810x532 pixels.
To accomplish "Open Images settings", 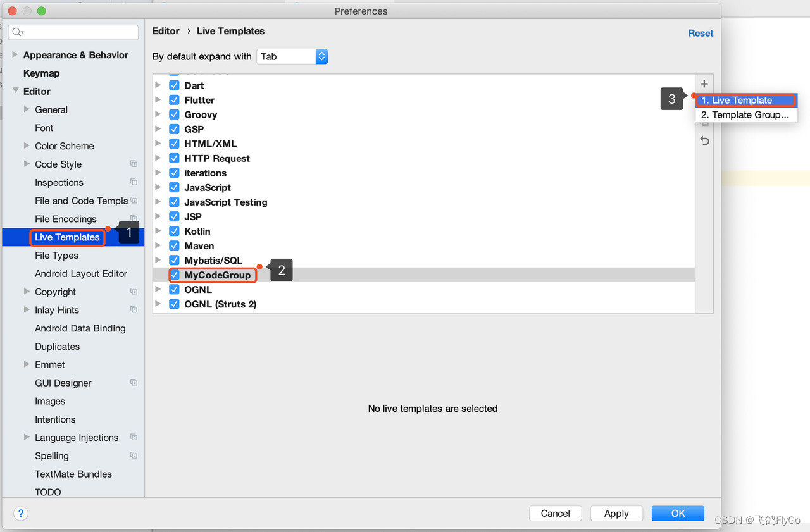I will pyautogui.click(x=50, y=401).
